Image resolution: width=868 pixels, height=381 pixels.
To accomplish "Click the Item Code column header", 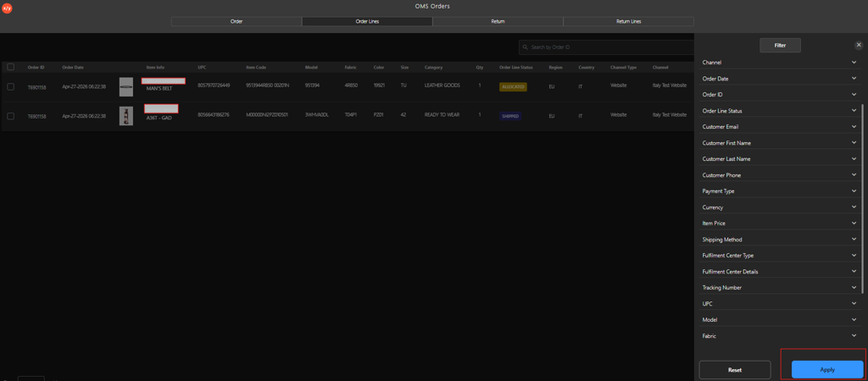I will pos(256,68).
